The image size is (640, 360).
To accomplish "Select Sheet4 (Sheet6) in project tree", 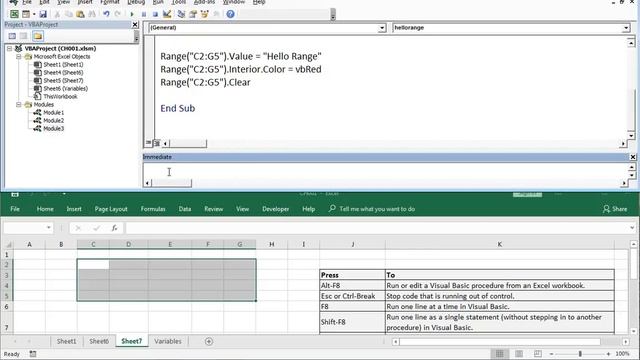I will tap(63, 73).
